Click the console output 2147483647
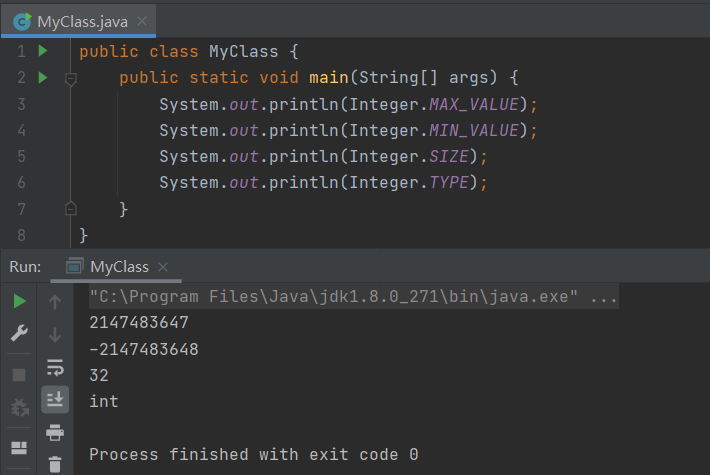Image resolution: width=710 pixels, height=475 pixels. pos(139,323)
